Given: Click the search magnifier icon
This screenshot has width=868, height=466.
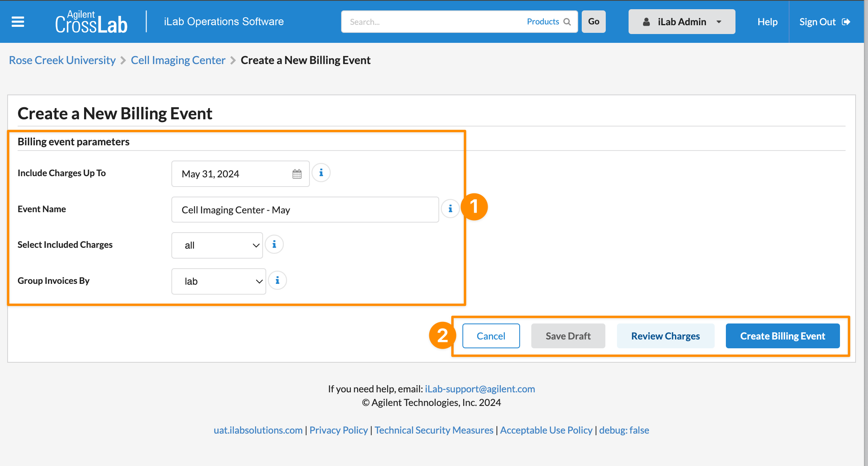Looking at the screenshot, I should coord(567,22).
